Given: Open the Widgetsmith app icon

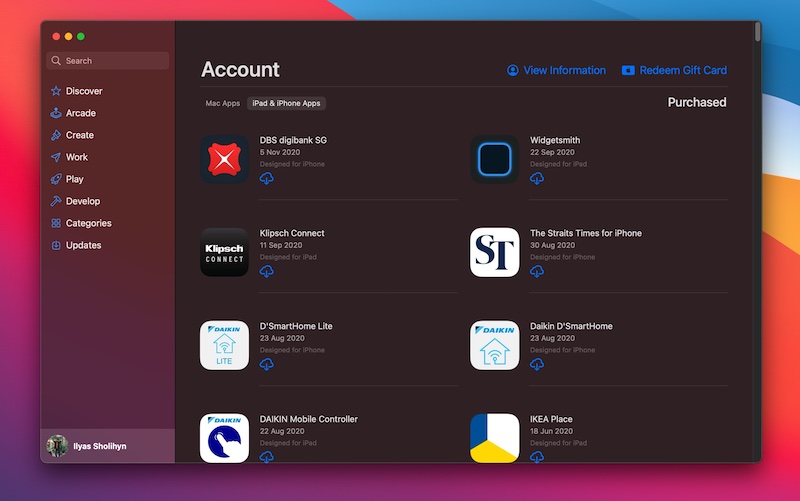Looking at the screenshot, I should 494,159.
